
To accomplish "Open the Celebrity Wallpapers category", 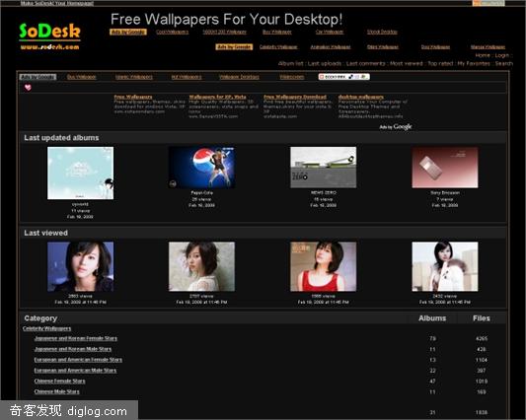I will [x=46, y=328].
